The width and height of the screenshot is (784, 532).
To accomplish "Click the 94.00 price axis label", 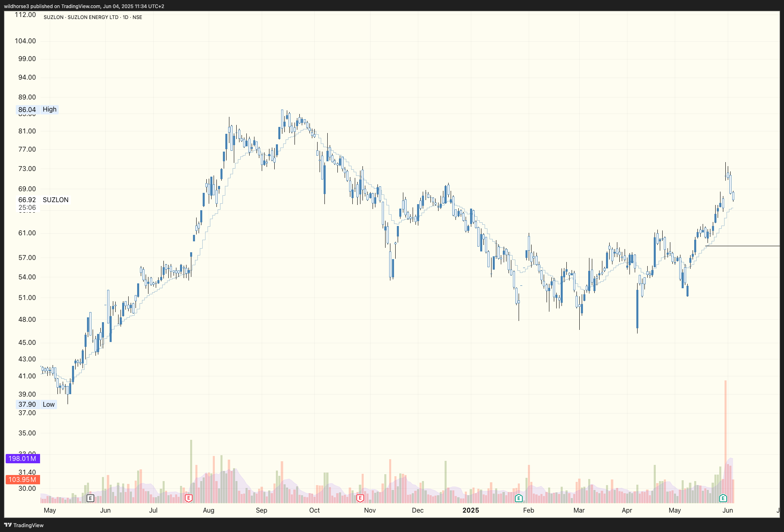I will 27,77.
